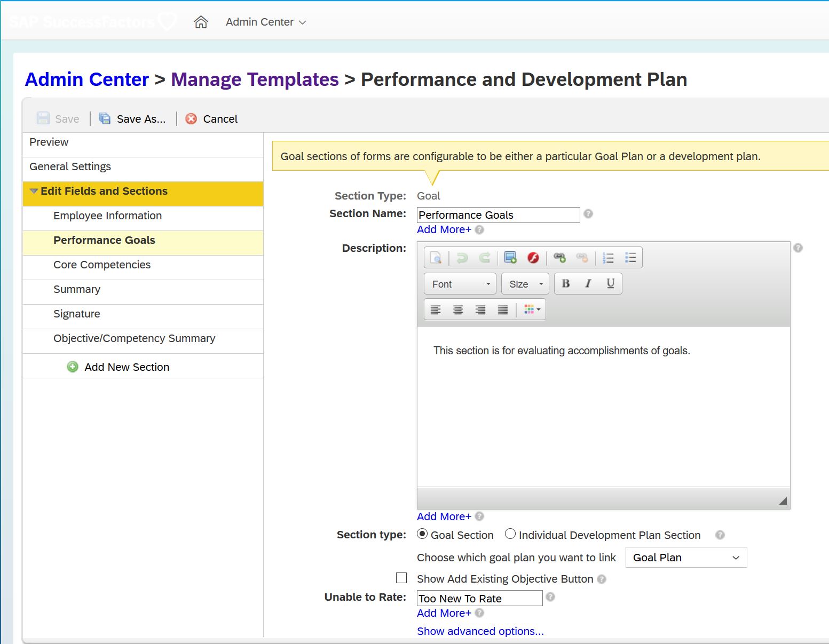Click the Remove Link icon

click(582, 258)
